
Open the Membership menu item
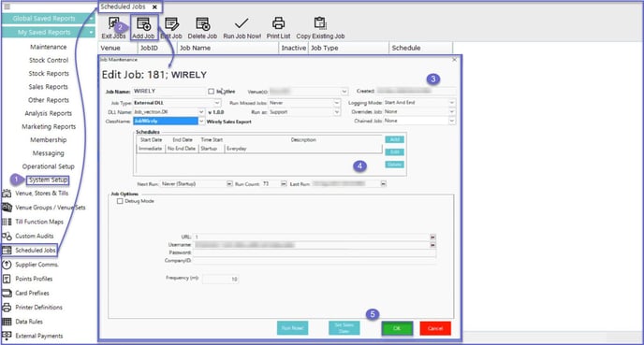tap(49, 140)
